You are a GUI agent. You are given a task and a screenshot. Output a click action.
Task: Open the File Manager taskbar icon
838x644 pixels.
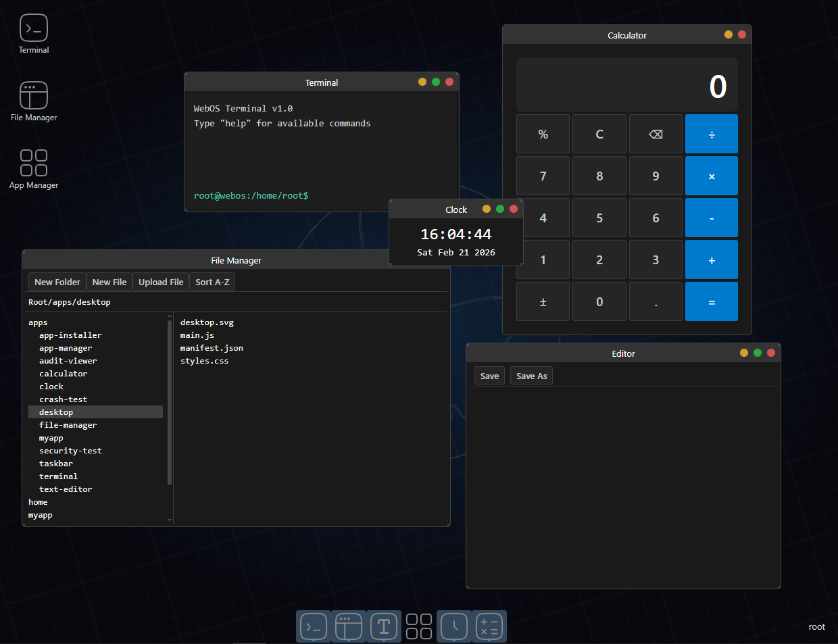[x=348, y=626]
